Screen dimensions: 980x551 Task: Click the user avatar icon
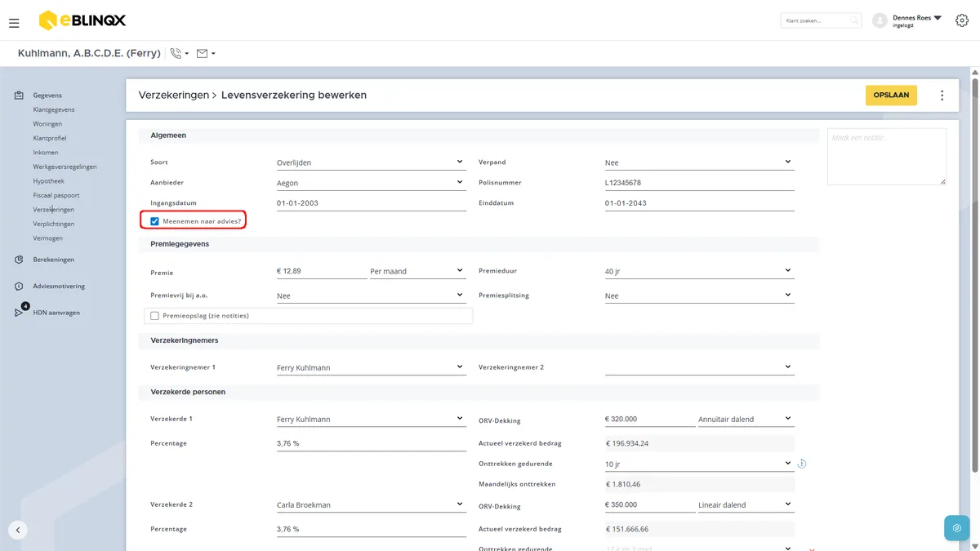[880, 20]
